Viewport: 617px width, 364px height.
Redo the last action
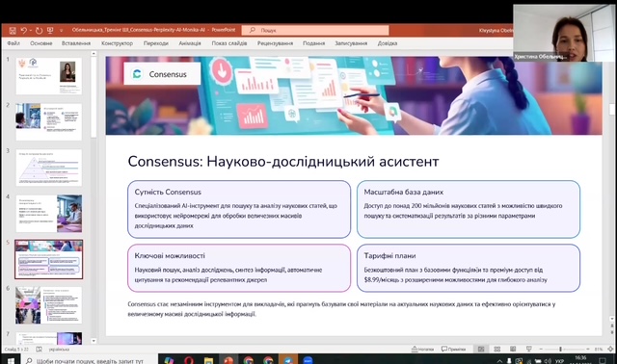pyautogui.click(x=39, y=30)
